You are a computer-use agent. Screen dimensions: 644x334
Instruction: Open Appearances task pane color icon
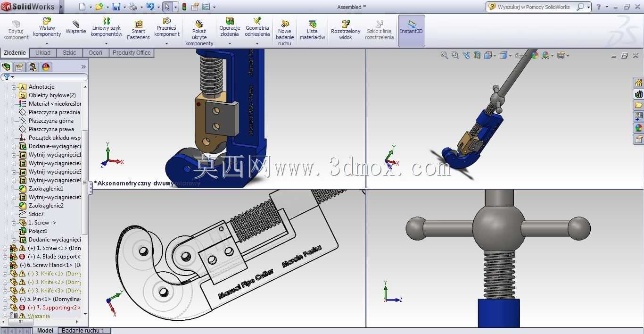coord(638,128)
